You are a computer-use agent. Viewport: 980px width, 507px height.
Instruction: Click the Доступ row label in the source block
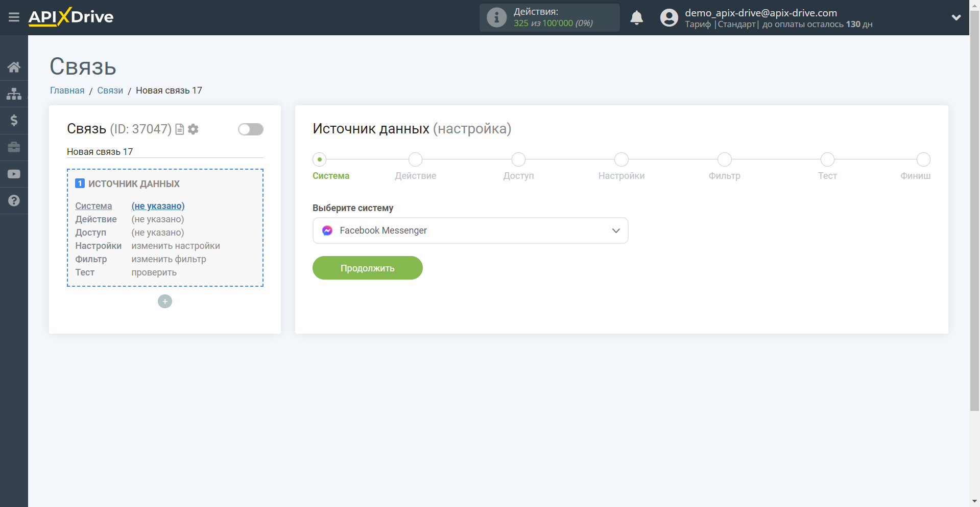[x=91, y=233]
